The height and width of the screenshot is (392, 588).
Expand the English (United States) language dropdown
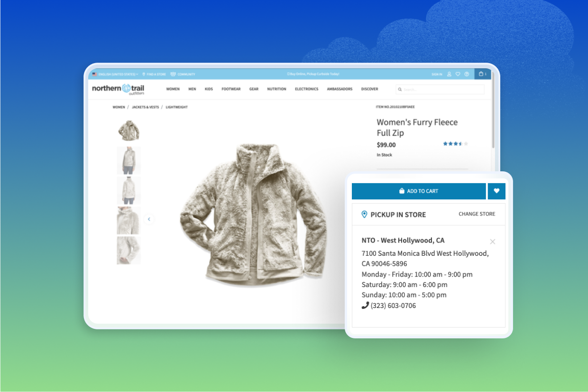pos(115,75)
